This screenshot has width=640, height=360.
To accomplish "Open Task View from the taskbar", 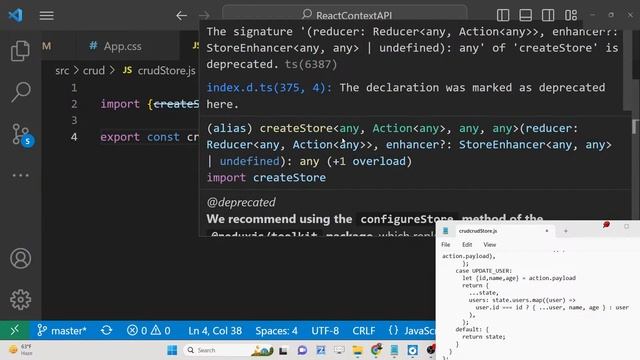I will click(283, 350).
